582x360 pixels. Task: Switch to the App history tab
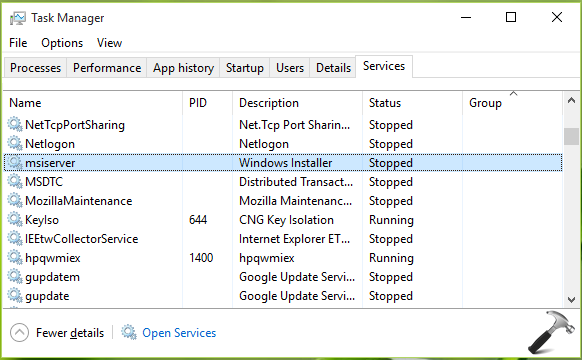(x=183, y=68)
